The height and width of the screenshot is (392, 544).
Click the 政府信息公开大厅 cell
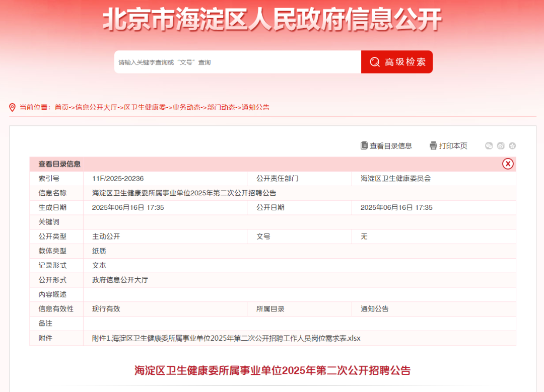(120, 280)
